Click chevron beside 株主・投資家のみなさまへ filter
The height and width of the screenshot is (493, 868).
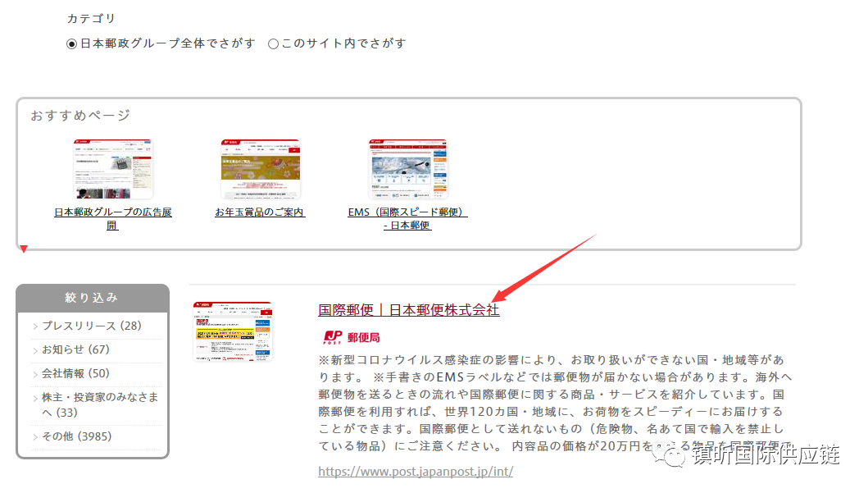coord(35,398)
